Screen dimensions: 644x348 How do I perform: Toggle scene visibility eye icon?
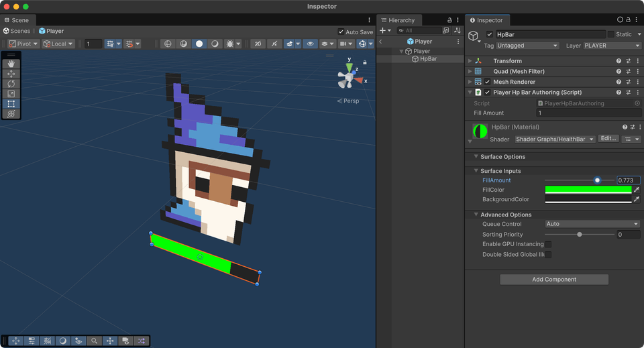pos(309,44)
